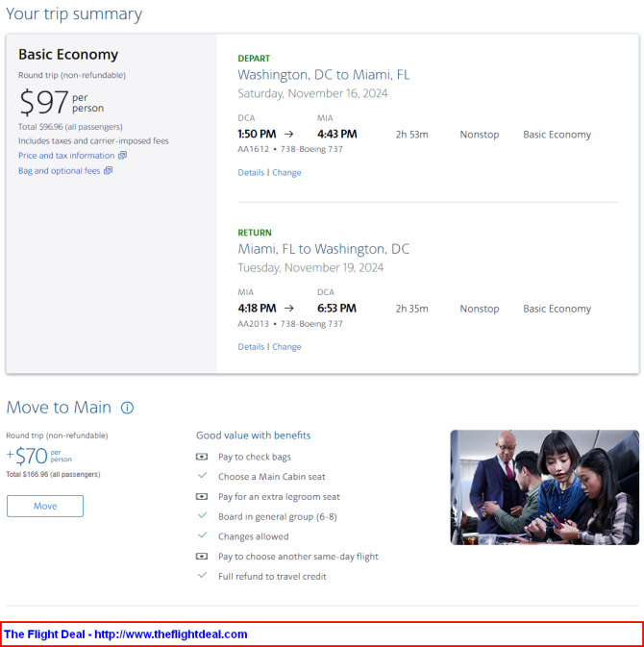
Task: Click the Move to Main info icon
Action: click(127, 408)
